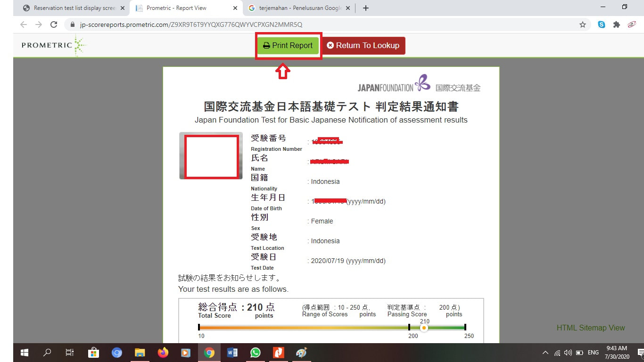Click the 210 score marker on the slider

pyautogui.click(x=424, y=327)
